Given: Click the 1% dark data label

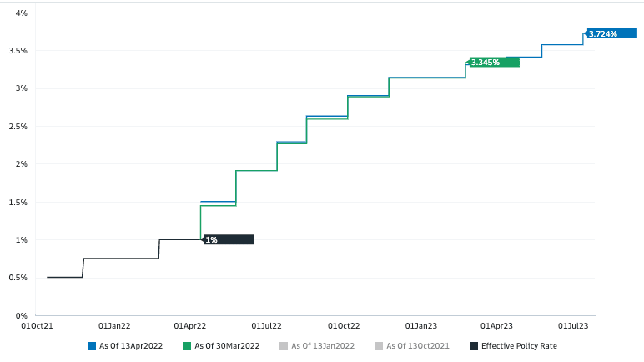Looking at the screenshot, I should pyautogui.click(x=228, y=239).
